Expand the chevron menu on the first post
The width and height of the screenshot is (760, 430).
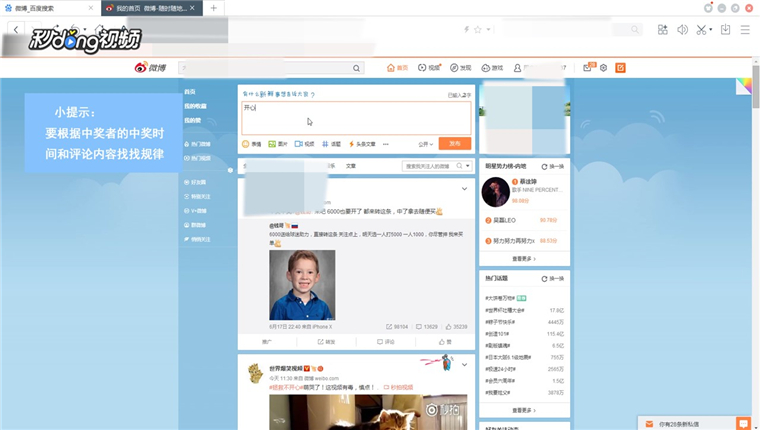point(464,189)
